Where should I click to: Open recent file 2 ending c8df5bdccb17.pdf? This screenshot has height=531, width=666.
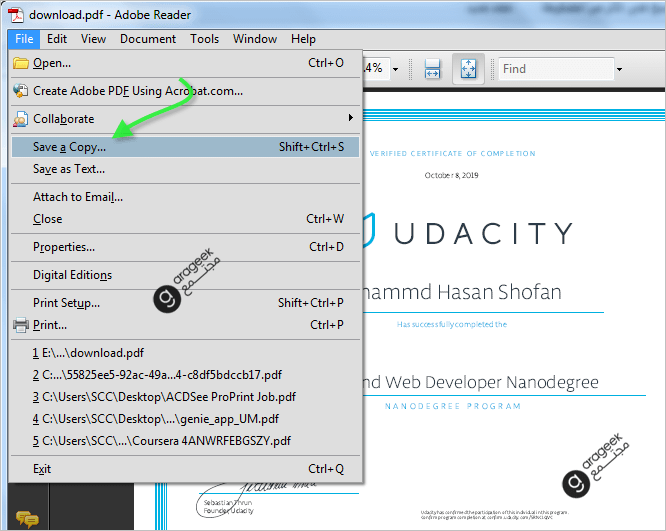click(x=186, y=375)
